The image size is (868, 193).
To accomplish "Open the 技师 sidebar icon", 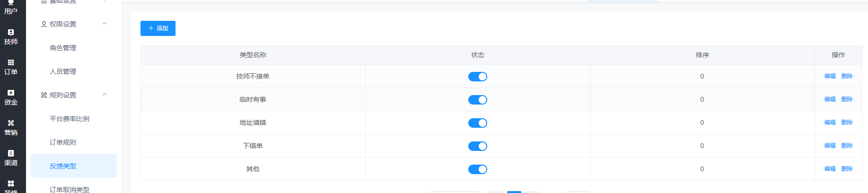I will 11,37.
